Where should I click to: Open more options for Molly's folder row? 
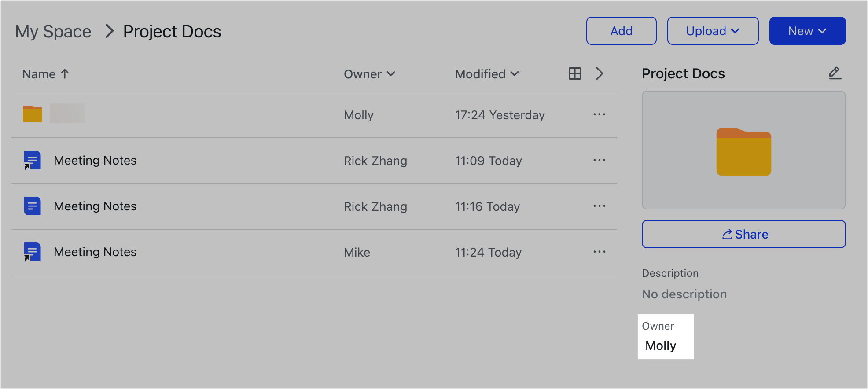[599, 114]
